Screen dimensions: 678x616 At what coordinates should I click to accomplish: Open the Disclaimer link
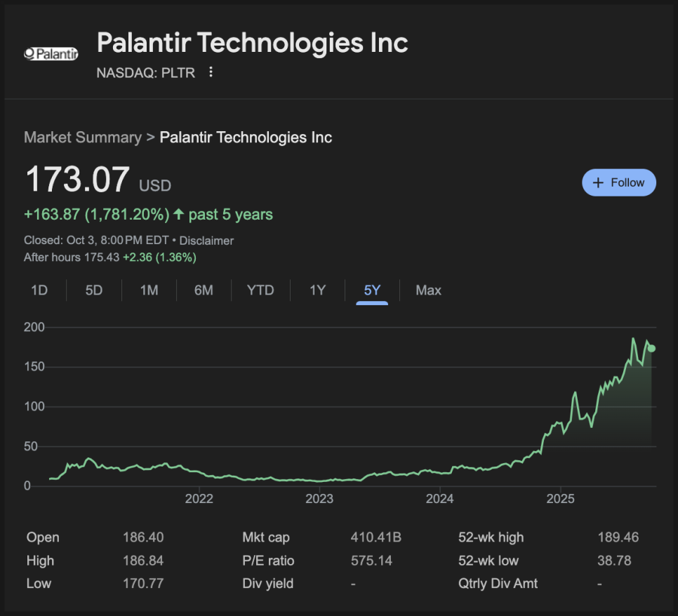pos(206,241)
